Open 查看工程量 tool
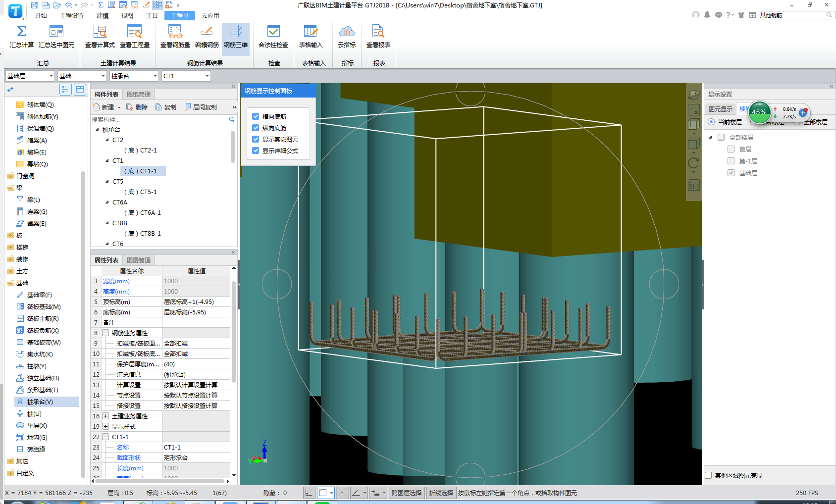The image size is (836, 504). pos(135,37)
